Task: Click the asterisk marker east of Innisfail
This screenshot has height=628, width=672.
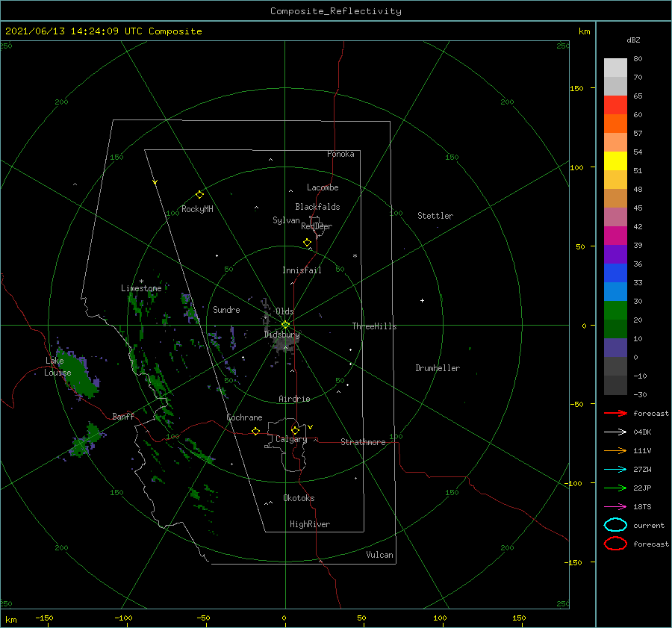Action: pyautogui.click(x=355, y=256)
